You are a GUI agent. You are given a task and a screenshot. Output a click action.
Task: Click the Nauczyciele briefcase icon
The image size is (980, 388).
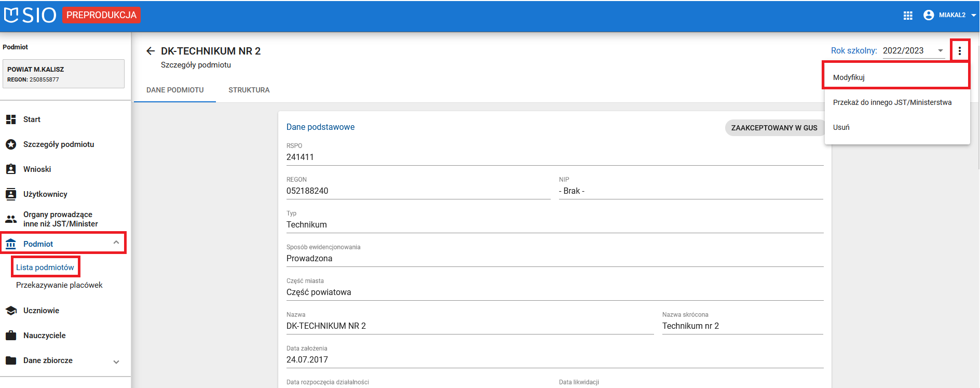11,336
